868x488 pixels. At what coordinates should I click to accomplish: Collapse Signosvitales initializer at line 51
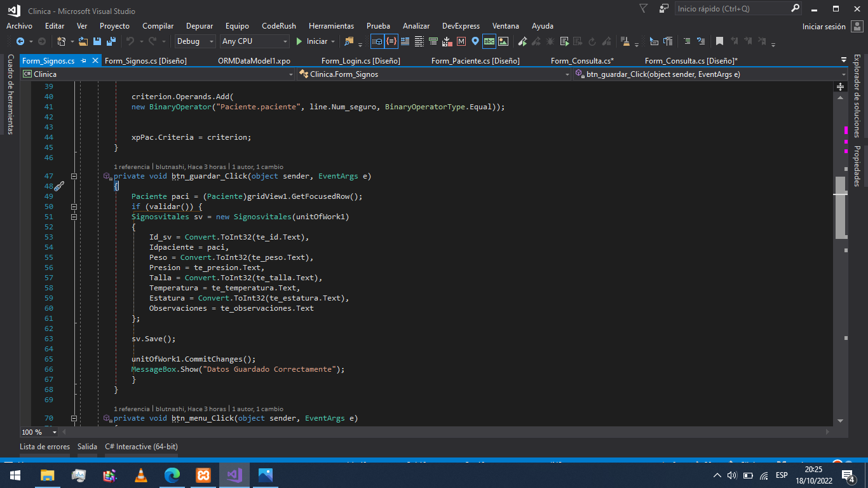click(74, 217)
